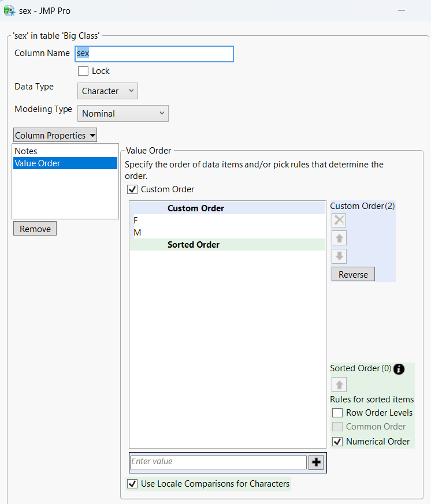The image size is (431, 504).
Task: Expand the Modeling Type dropdown
Action: coord(123,114)
